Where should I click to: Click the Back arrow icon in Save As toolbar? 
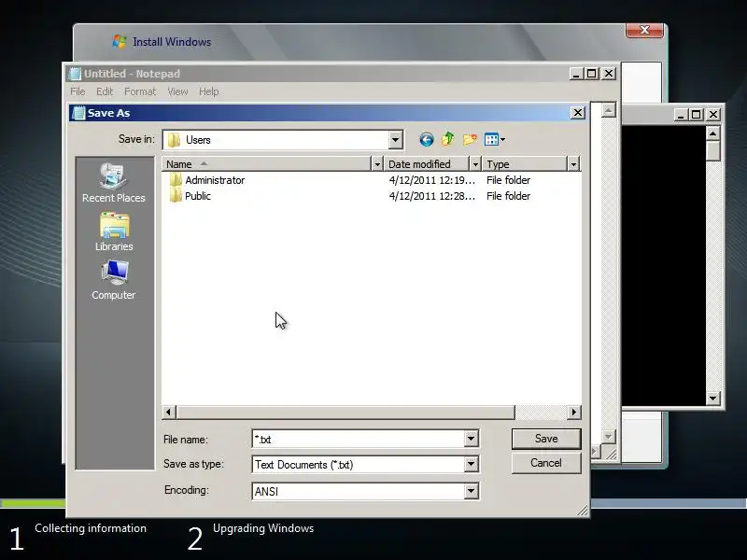point(427,139)
